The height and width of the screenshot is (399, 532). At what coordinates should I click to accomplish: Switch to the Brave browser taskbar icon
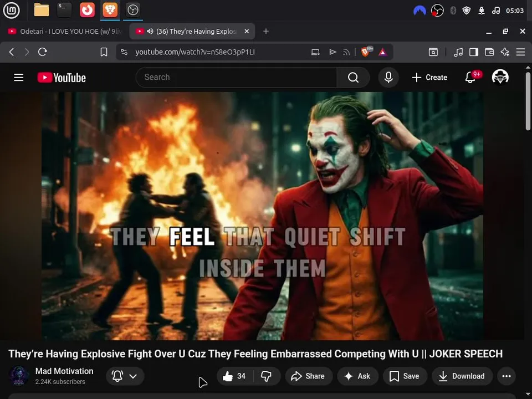coord(110,10)
